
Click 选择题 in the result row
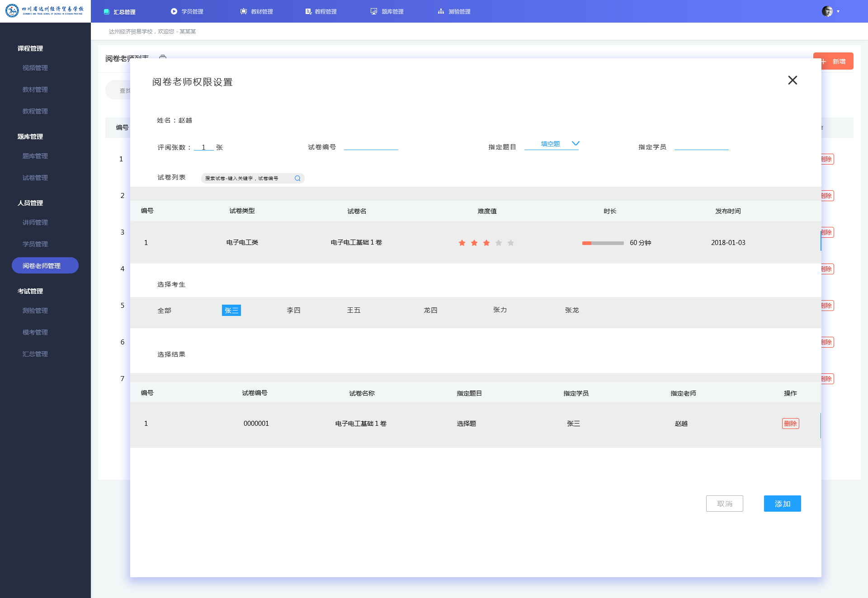466,424
